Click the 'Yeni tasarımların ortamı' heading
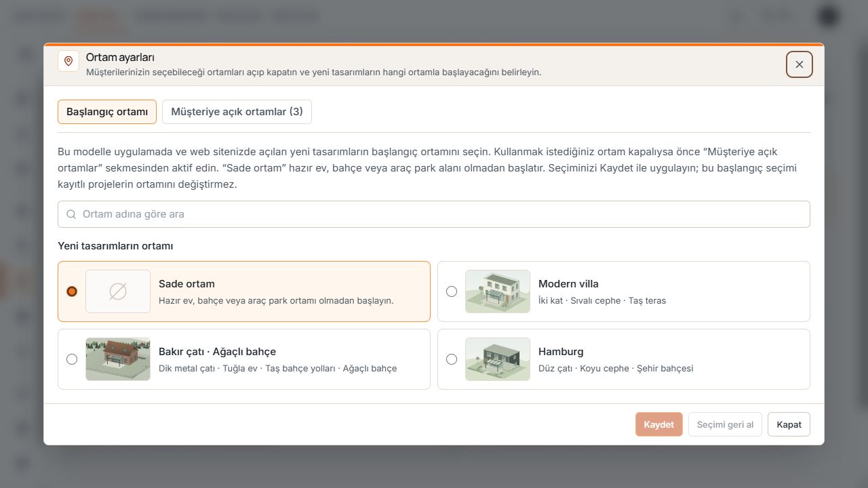Image resolution: width=868 pixels, height=488 pixels. click(x=115, y=246)
